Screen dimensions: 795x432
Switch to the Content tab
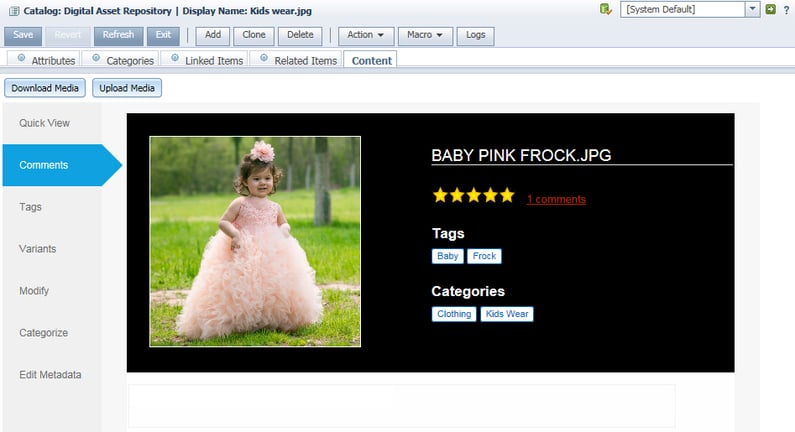(x=370, y=60)
